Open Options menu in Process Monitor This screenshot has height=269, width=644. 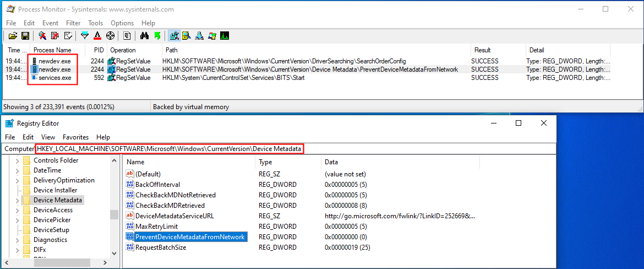tap(122, 23)
